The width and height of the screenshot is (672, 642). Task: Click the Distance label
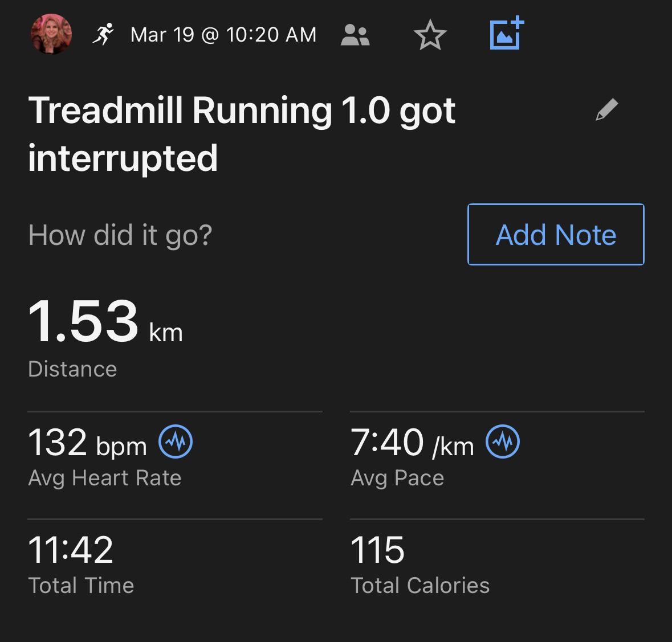72,369
